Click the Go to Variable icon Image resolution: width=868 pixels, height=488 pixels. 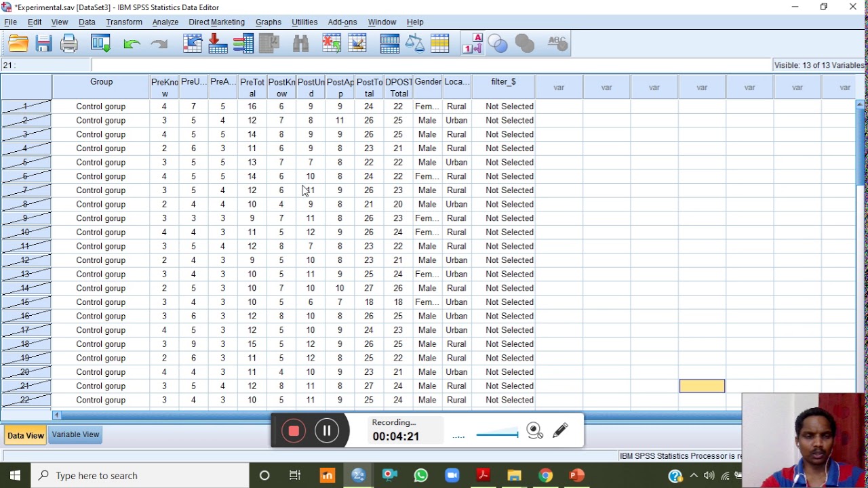[218, 44]
